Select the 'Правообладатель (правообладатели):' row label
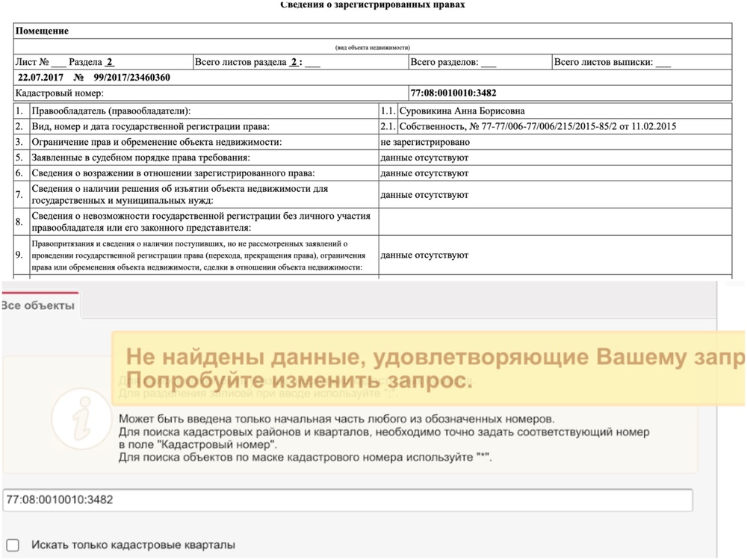The image size is (747, 560). [x=111, y=111]
